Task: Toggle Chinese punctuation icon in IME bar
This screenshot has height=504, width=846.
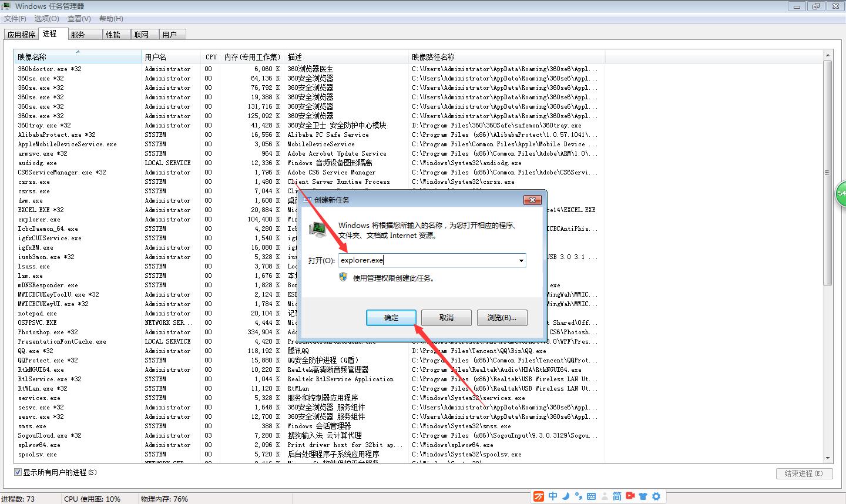Action: point(578,496)
